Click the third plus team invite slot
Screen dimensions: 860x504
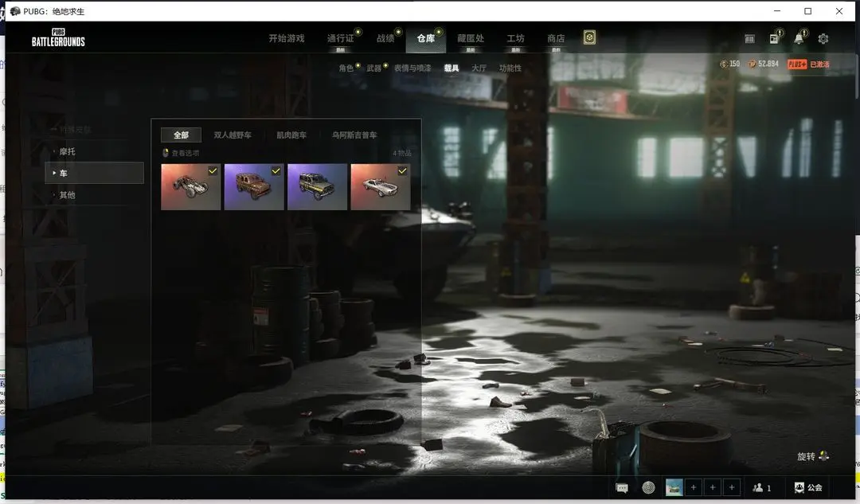click(732, 487)
